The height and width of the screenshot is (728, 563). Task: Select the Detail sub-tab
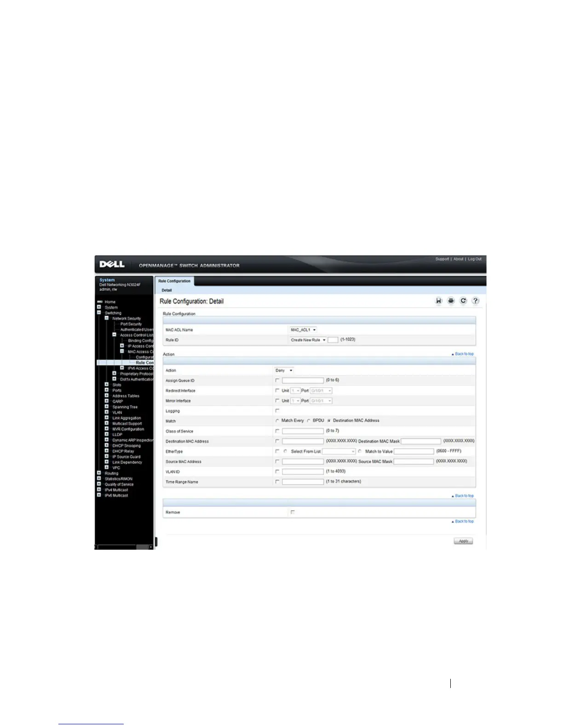pyautogui.click(x=167, y=290)
